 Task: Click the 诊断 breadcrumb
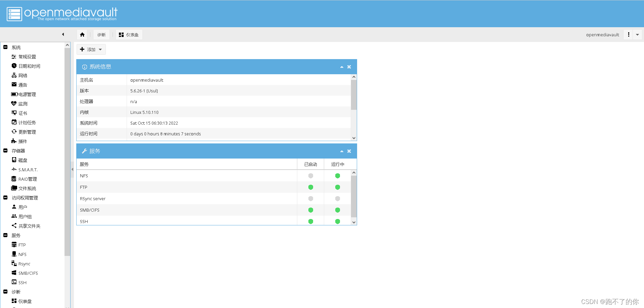click(101, 35)
